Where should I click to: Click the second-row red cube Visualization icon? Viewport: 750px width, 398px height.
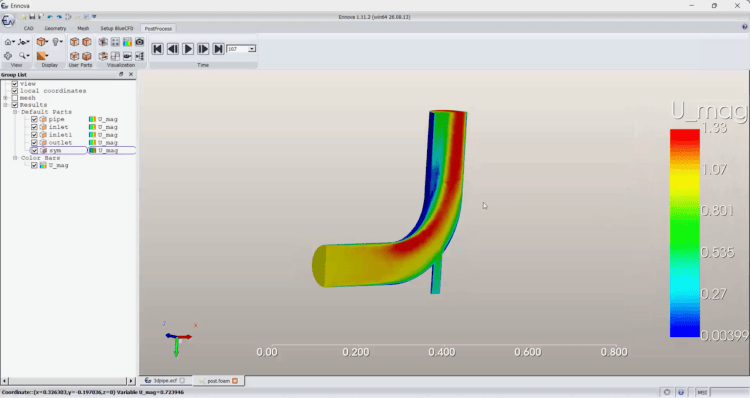coord(103,56)
